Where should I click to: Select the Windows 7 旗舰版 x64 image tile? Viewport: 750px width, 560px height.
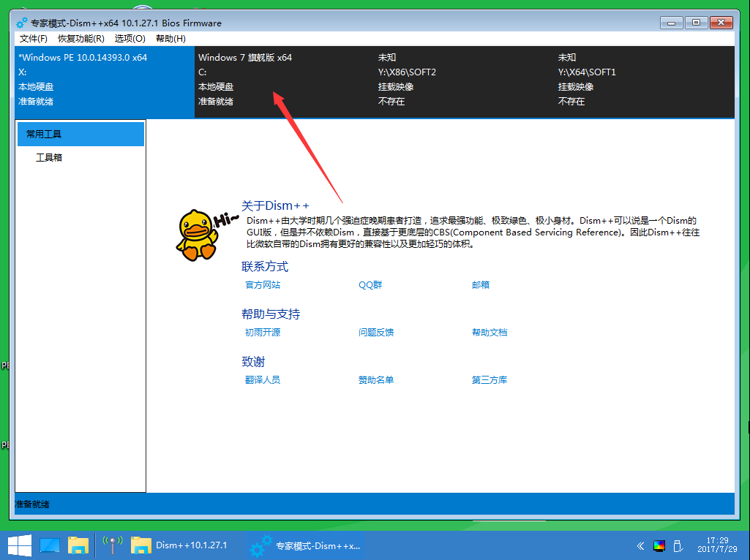tap(284, 82)
